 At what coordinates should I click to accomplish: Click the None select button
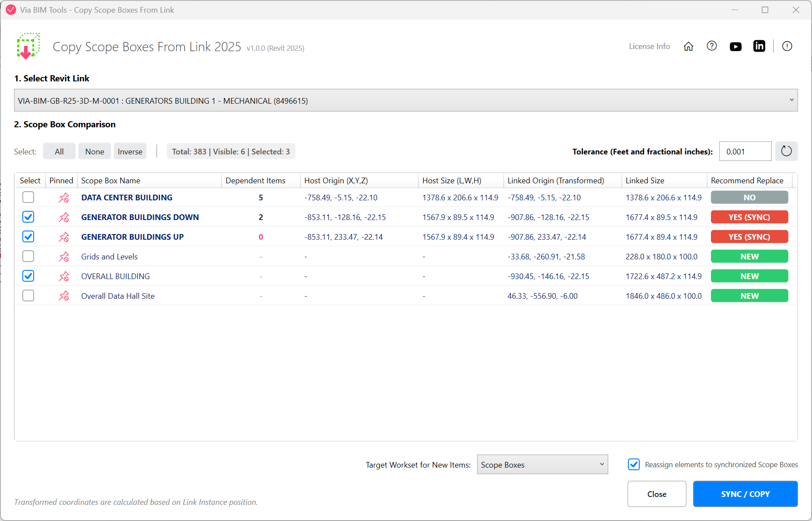click(x=94, y=151)
